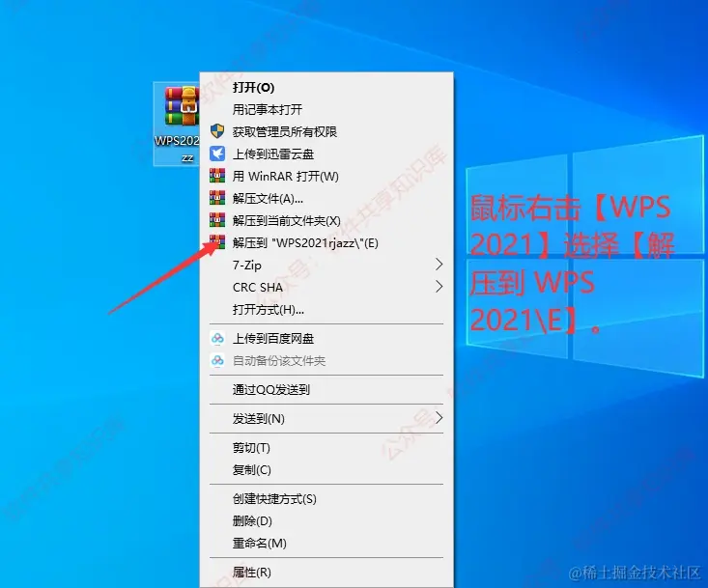Image resolution: width=708 pixels, height=588 pixels.
Task: Click the WinRAR icon beside 用 WinRAR 打开(W)
Action: click(x=217, y=176)
